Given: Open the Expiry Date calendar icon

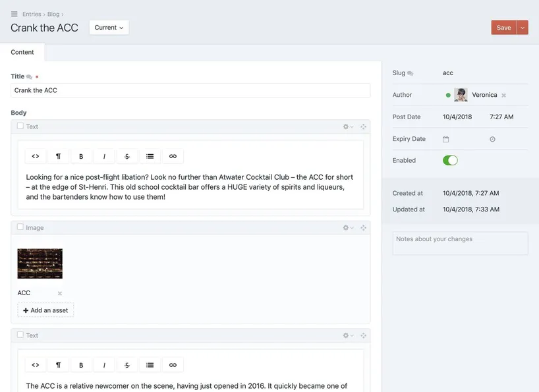Looking at the screenshot, I should click(446, 139).
